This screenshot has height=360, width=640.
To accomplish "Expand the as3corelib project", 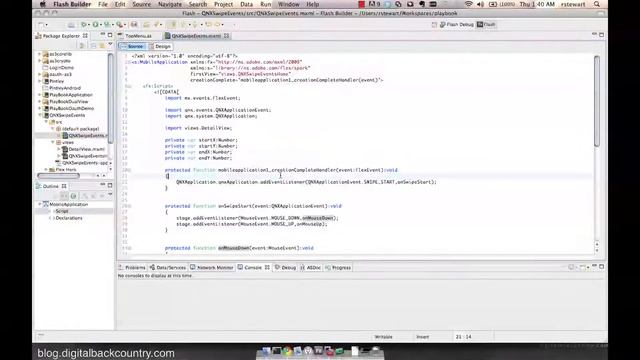I will (40, 54).
